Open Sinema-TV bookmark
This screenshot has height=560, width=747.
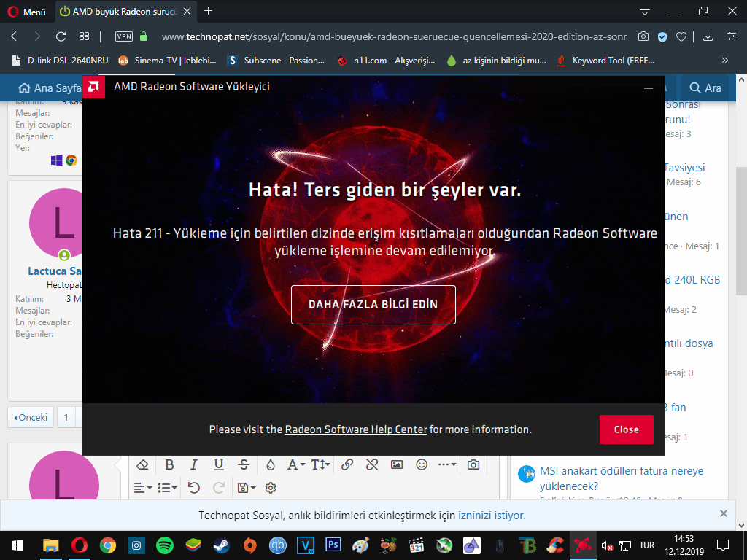167,61
